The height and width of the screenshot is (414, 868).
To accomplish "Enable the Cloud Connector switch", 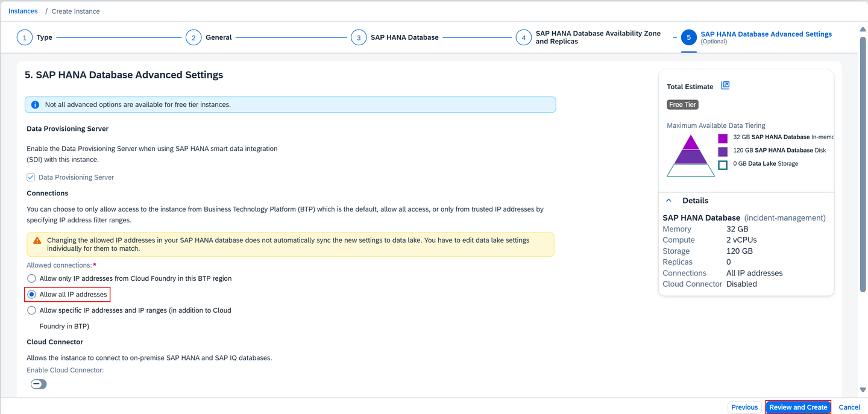I will pos(39,384).
